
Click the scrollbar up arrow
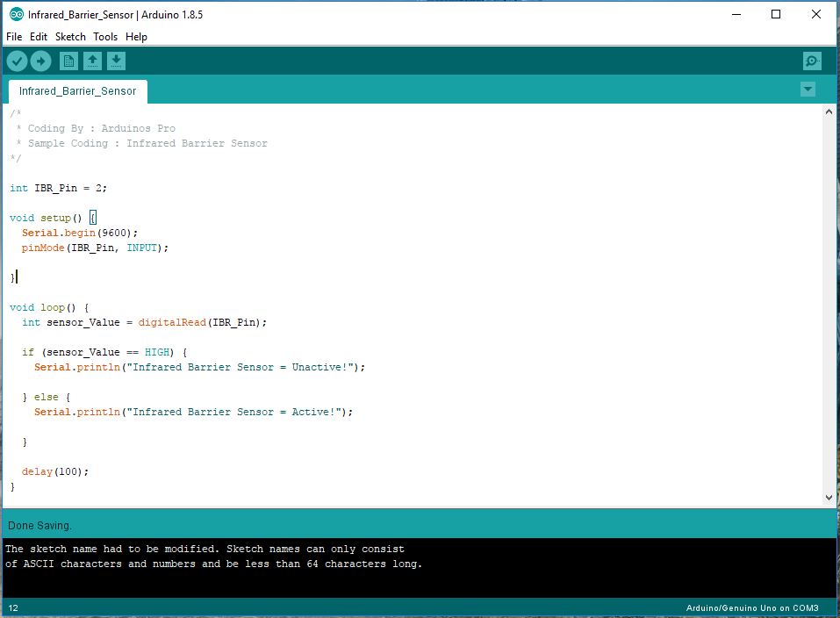(828, 111)
